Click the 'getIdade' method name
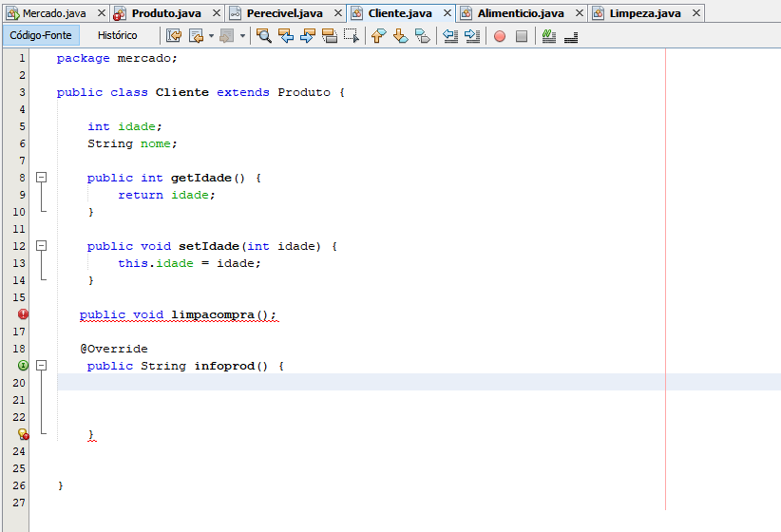Screen dimensions: 781x532 coord(201,178)
